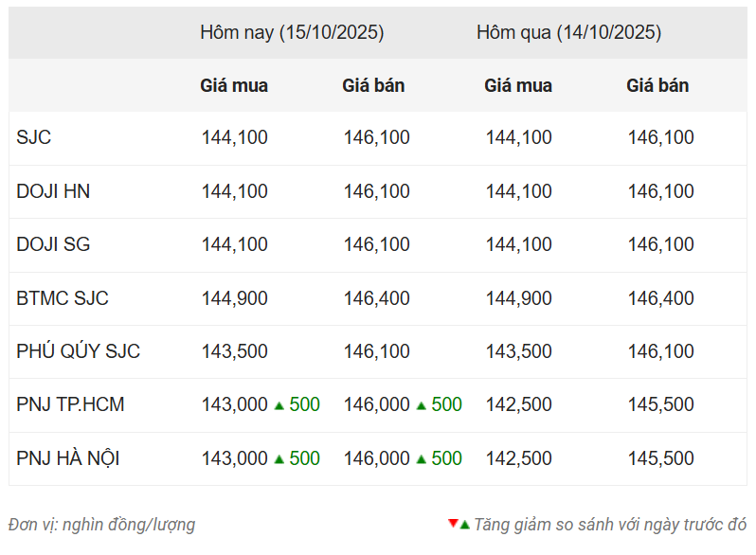
Task: Click green up arrow beside PNJ TP.HCM buy price
Action: (x=279, y=405)
